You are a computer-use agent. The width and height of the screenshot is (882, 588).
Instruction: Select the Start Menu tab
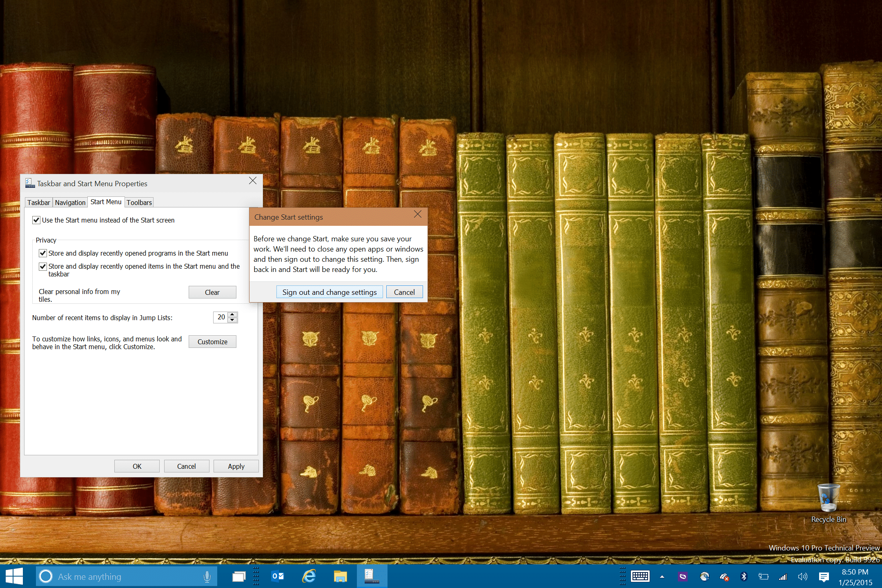106,202
